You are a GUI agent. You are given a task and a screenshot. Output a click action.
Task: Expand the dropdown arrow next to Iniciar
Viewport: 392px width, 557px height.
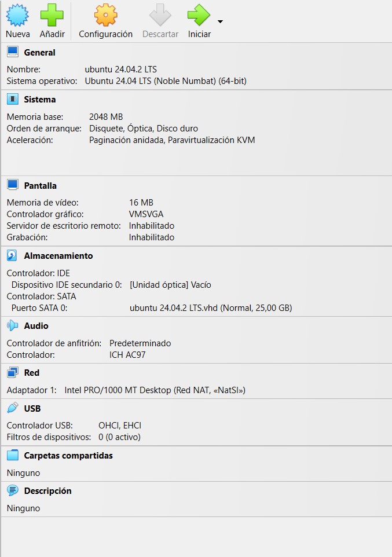click(x=220, y=21)
